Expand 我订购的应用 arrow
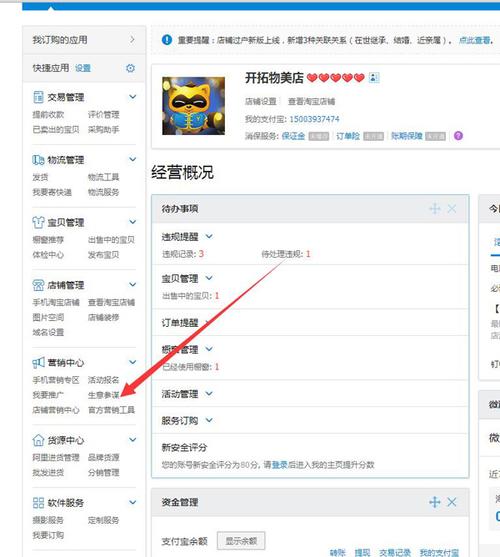Screen dimensions: 500x557 point(132,39)
